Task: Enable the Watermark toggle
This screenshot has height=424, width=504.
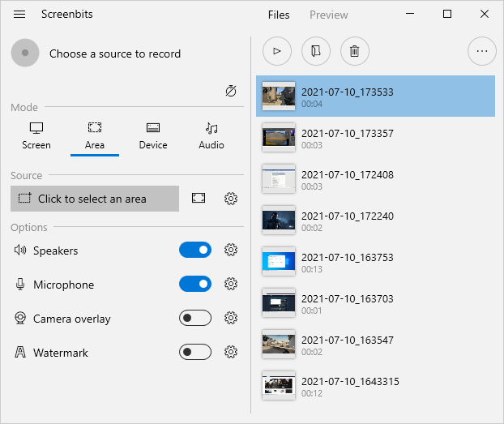Action: pos(195,352)
